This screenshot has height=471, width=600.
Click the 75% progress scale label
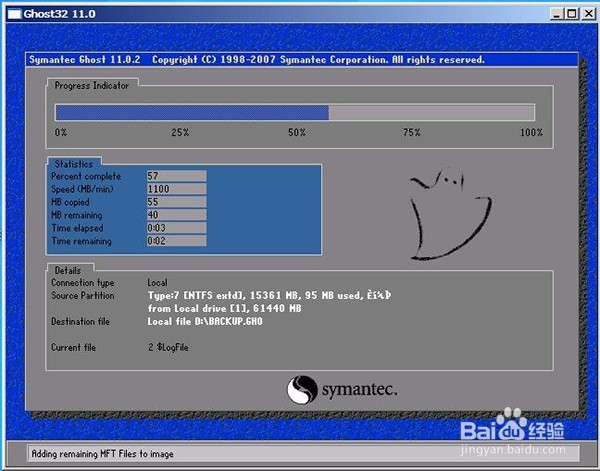click(412, 133)
